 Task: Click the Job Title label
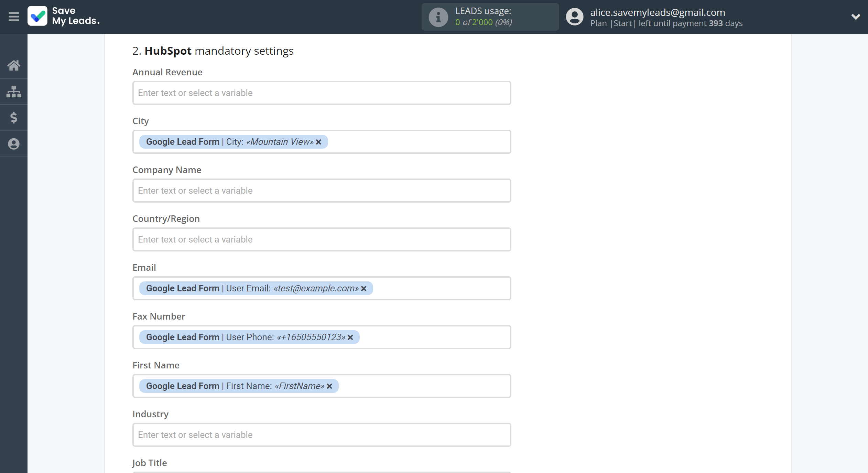[x=150, y=463]
